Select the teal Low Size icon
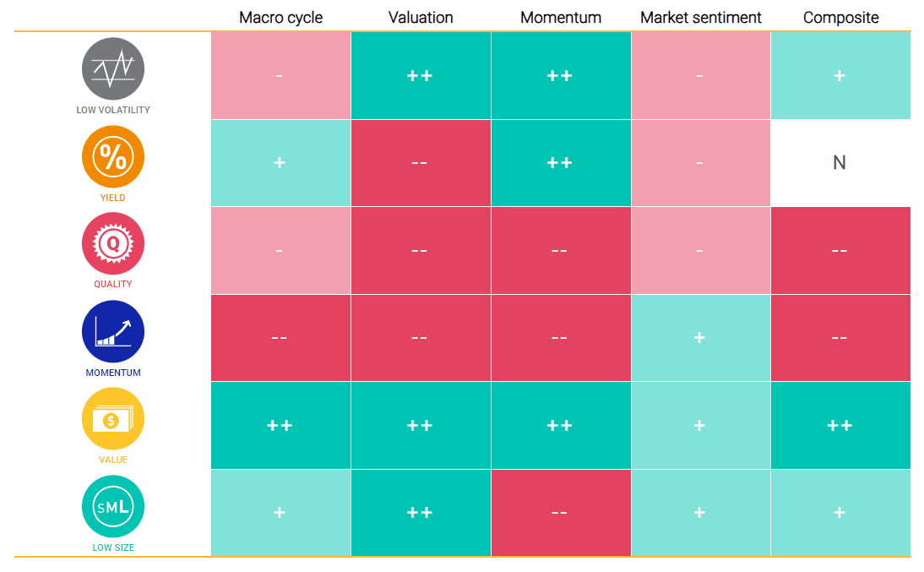This screenshot has height=572, width=924. click(113, 506)
